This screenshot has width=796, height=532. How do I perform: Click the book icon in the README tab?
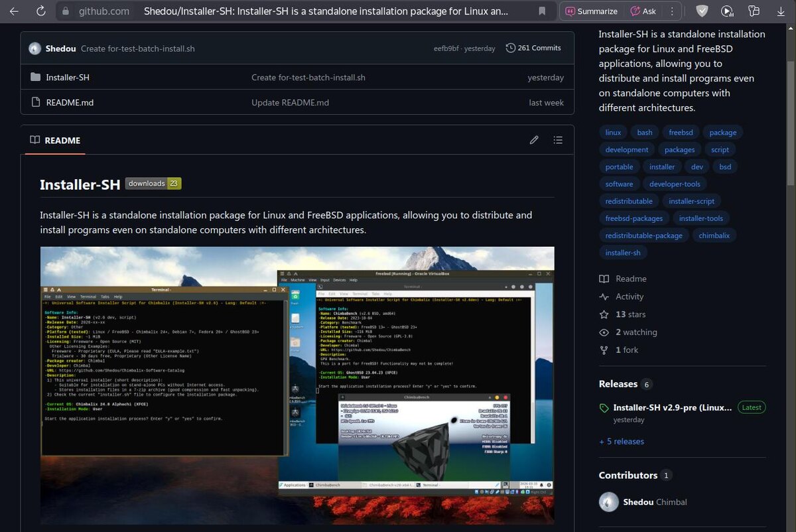coord(34,140)
